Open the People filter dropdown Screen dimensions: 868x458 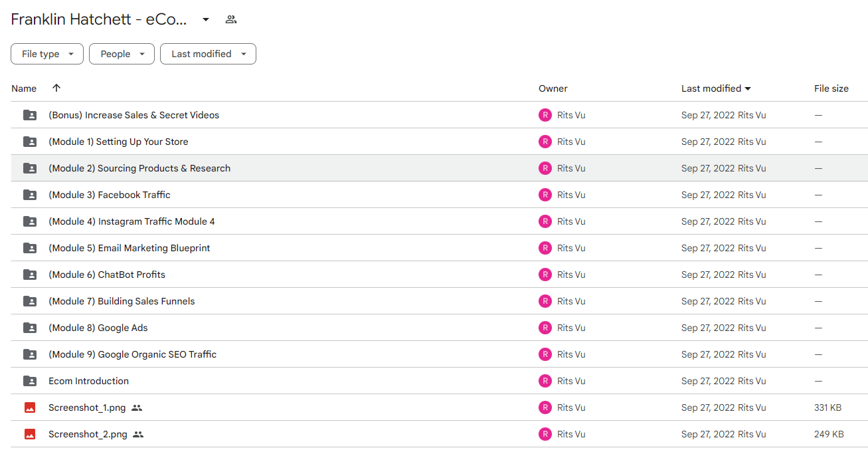click(122, 54)
